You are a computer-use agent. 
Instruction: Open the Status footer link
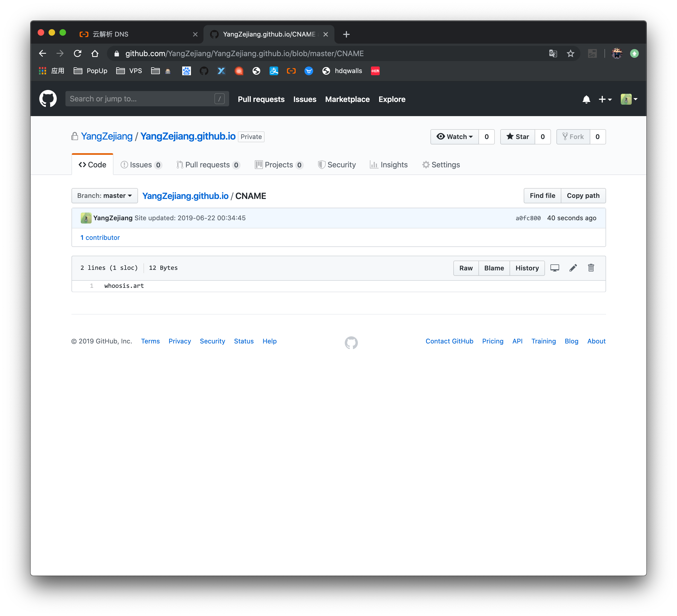(x=244, y=341)
